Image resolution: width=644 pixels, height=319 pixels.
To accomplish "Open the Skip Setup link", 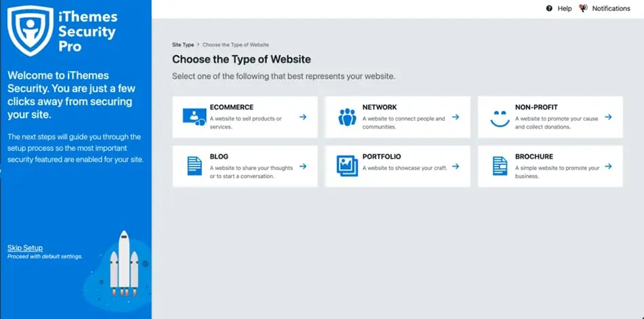I will point(25,248).
